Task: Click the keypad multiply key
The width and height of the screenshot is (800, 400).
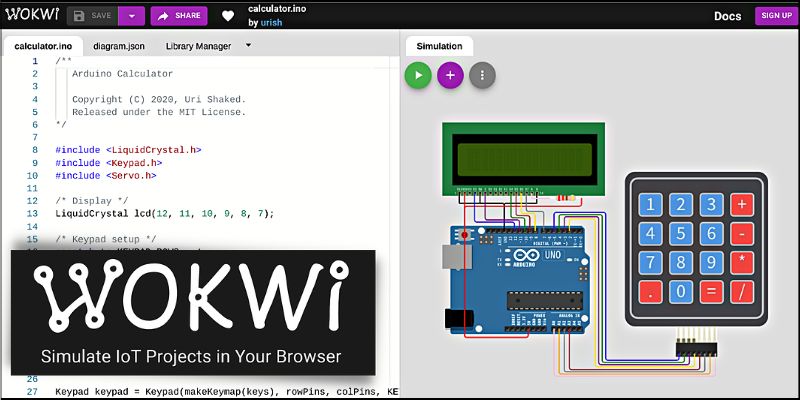Action: coord(742,263)
